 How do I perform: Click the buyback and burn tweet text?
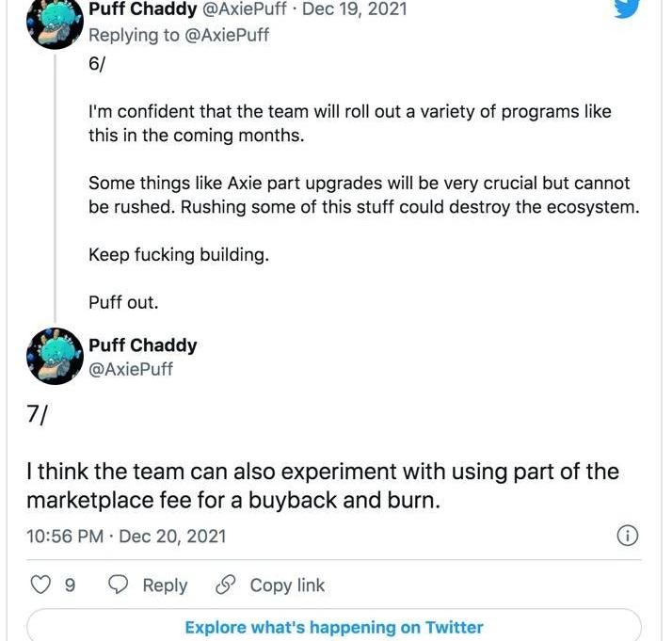(x=323, y=486)
